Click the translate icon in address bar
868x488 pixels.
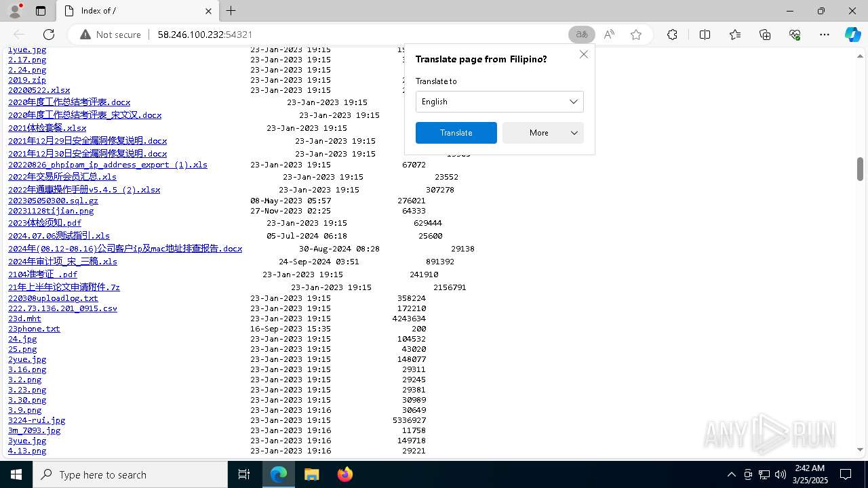click(x=582, y=35)
